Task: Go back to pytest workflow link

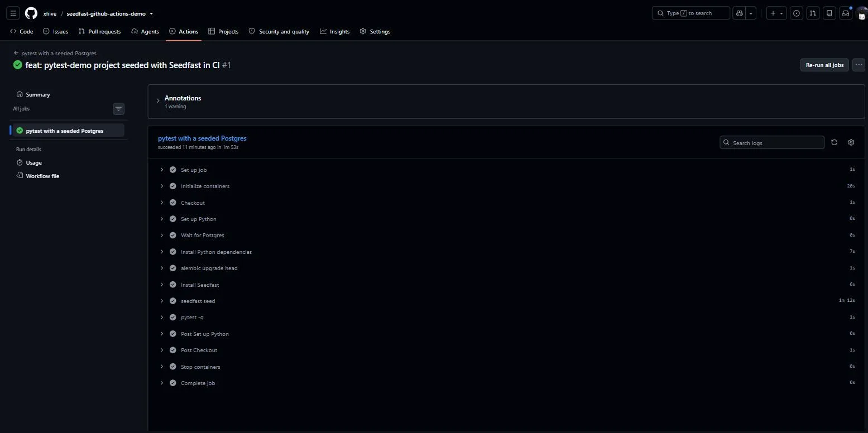Action: click(x=55, y=54)
